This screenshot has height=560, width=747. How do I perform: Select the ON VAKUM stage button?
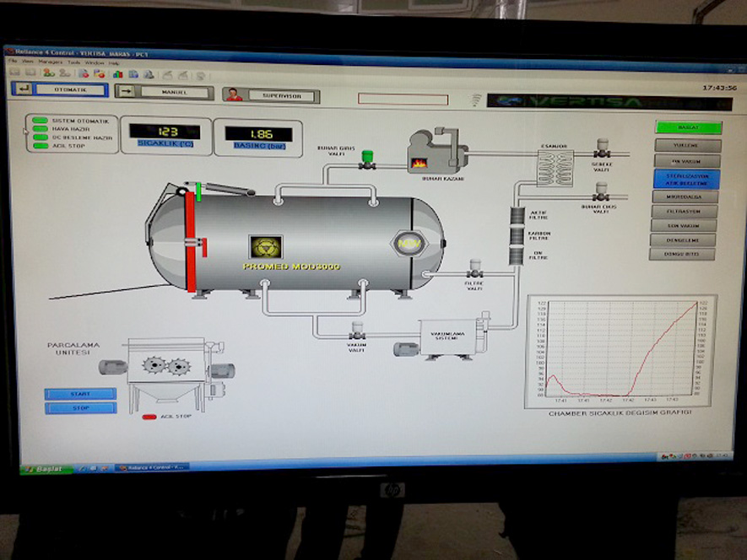tap(687, 161)
